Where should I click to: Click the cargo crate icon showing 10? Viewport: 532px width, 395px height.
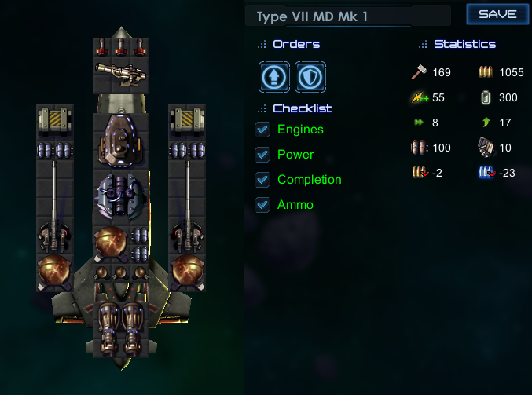click(486, 147)
